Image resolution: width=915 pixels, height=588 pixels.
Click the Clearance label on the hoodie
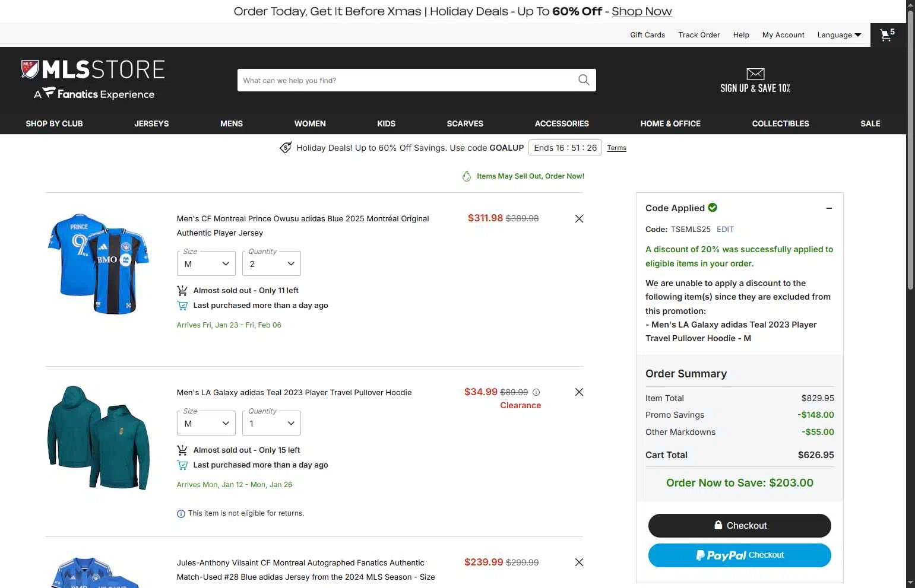tap(520, 406)
